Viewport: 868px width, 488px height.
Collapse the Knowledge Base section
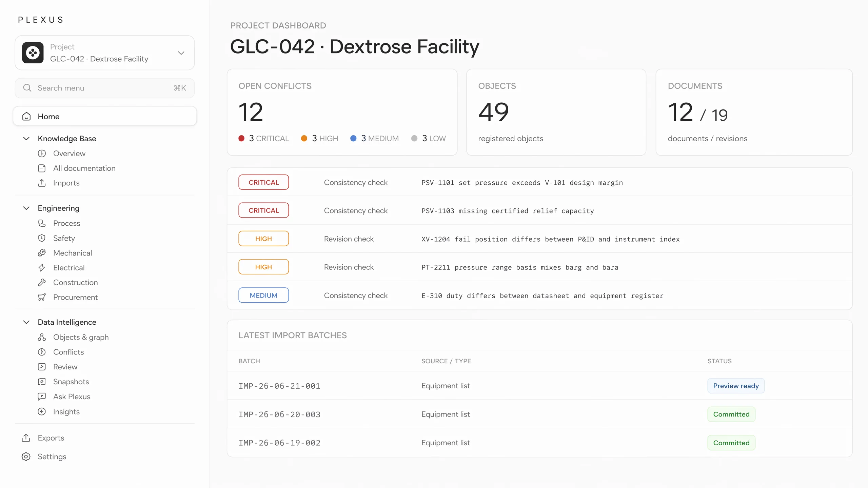(26, 139)
